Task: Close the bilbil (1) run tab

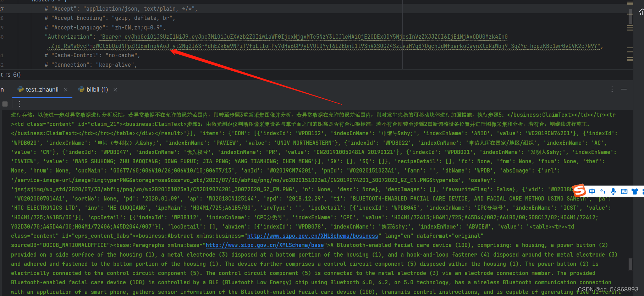Action: pos(115,90)
